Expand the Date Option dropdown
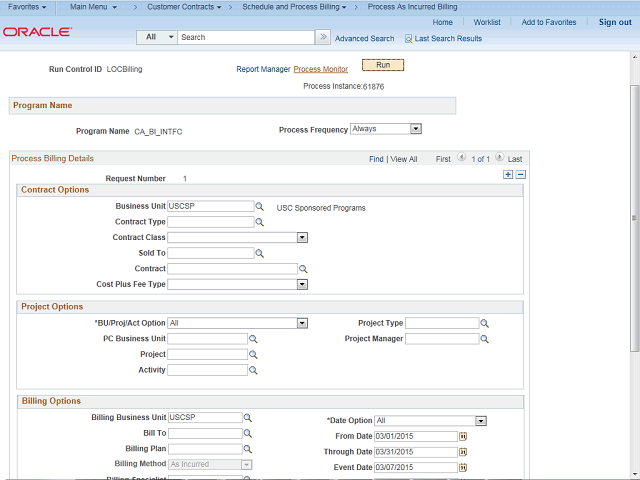 (481, 421)
